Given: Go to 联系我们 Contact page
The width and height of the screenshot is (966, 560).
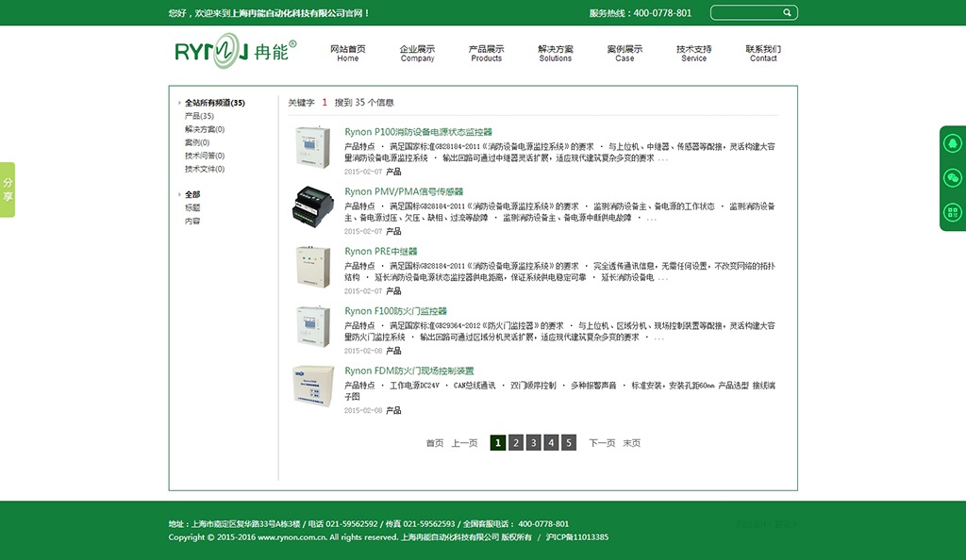Looking at the screenshot, I should 763,53.
